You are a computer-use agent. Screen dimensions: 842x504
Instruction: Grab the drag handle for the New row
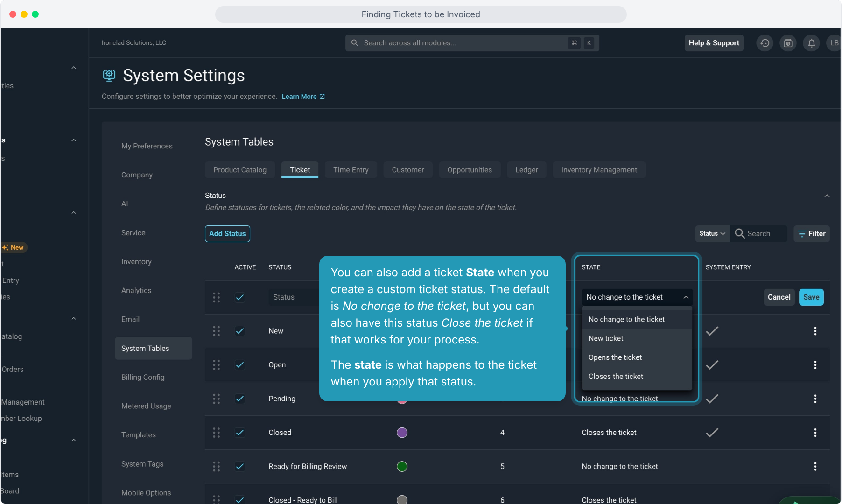click(216, 331)
